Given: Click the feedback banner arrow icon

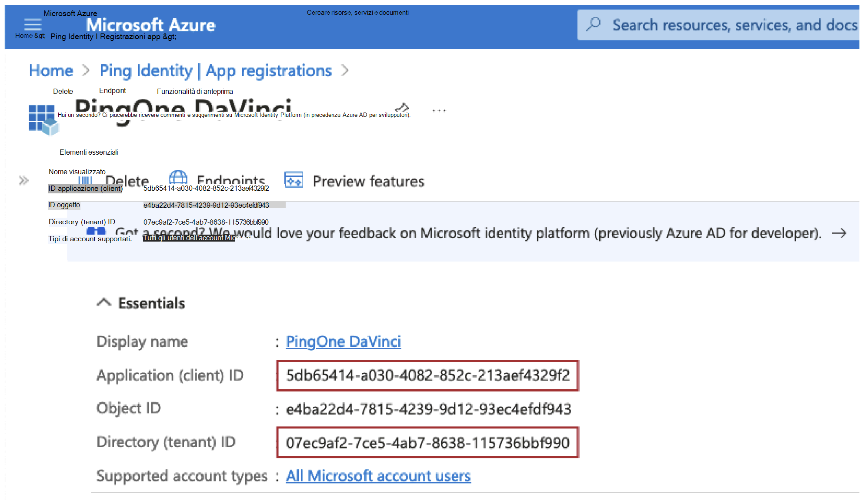Looking at the screenshot, I should pos(840,233).
